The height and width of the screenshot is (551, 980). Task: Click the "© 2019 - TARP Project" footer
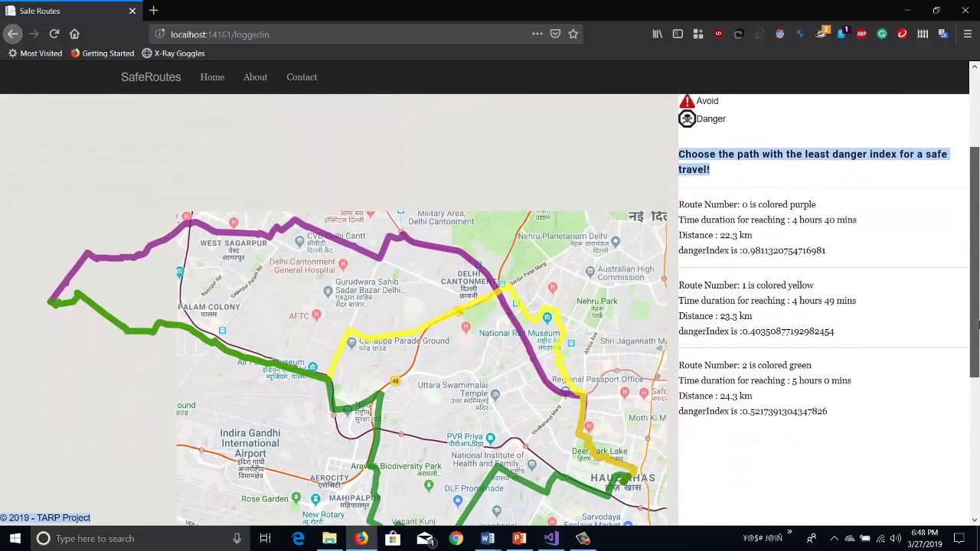[x=45, y=518]
